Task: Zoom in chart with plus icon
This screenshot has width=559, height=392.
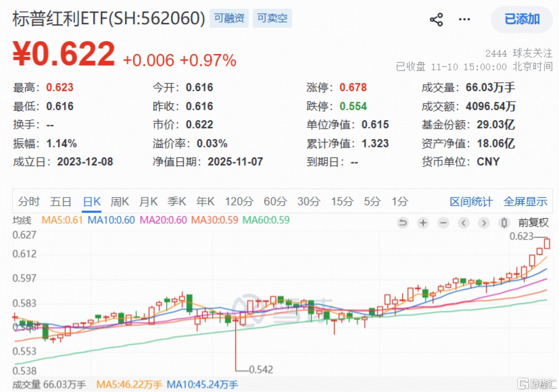Action: point(423,223)
